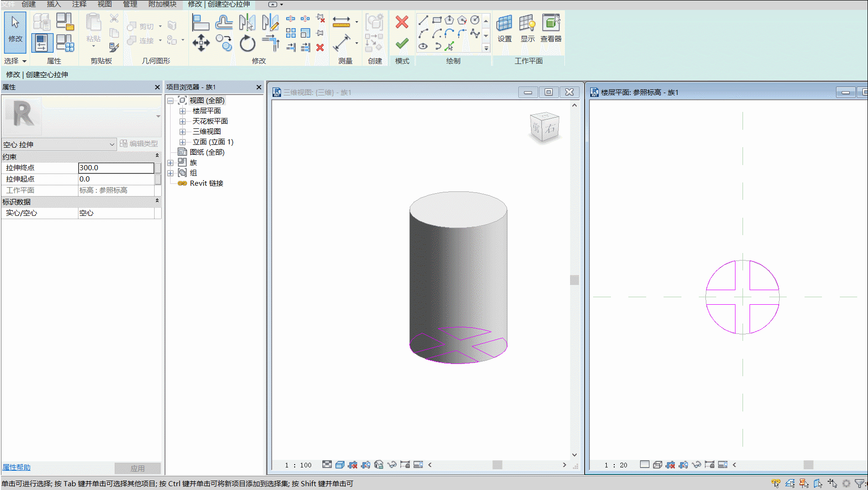The width and height of the screenshot is (868, 490).
Task: Click the 3D view horizontal scrollbar thumb
Action: [x=497, y=465]
